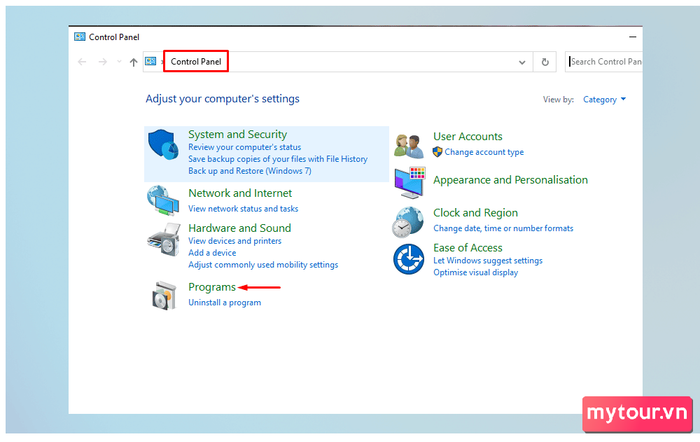This screenshot has height=442, width=700.
Task: Open the Programs disc box icon
Action: [x=164, y=296]
